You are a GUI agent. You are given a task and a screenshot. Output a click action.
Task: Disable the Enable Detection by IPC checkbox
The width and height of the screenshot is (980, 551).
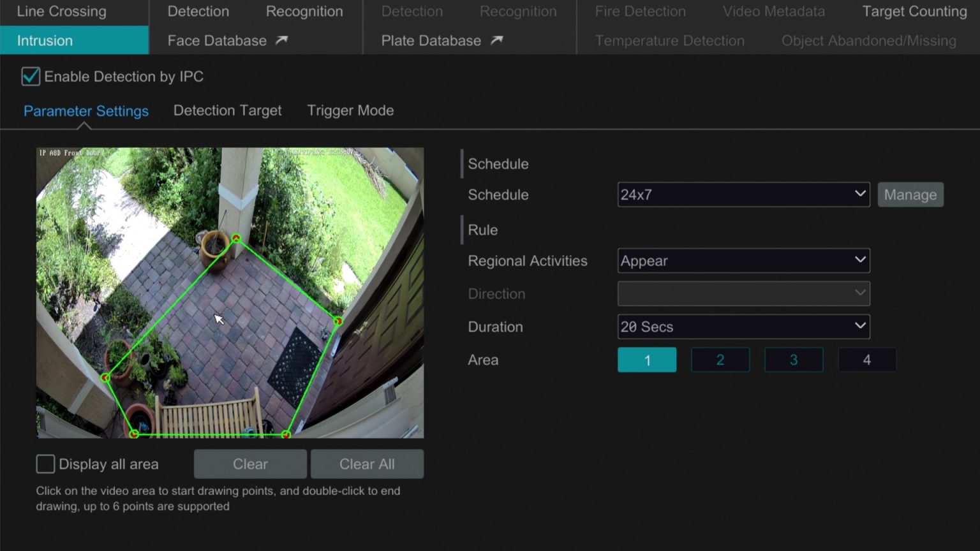tap(31, 76)
